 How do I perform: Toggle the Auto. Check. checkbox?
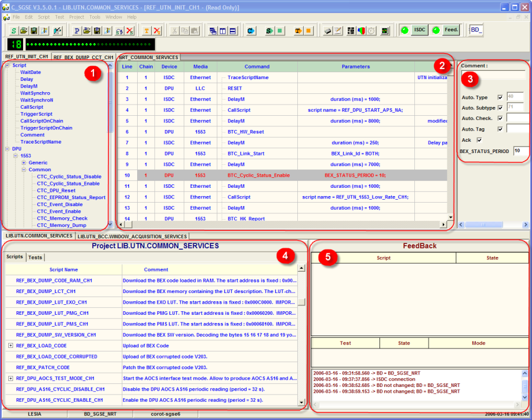[x=500, y=118]
